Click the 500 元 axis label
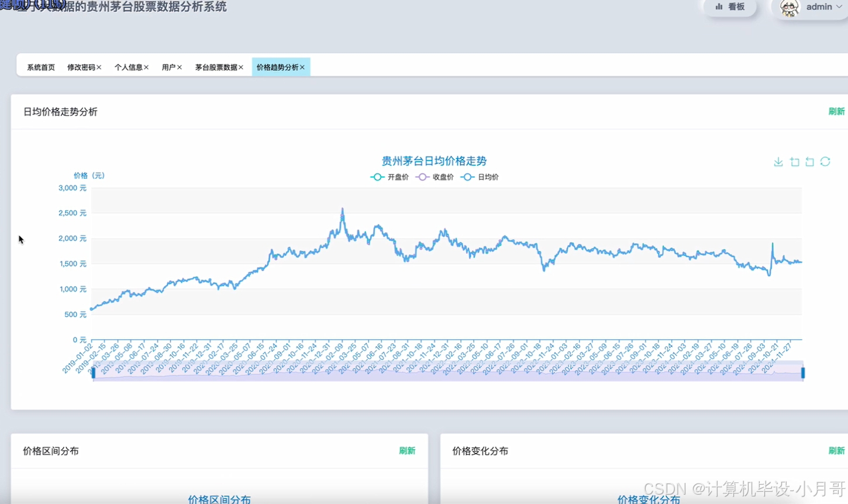The height and width of the screenshot is (504, 848). click(x=75, y=315)
